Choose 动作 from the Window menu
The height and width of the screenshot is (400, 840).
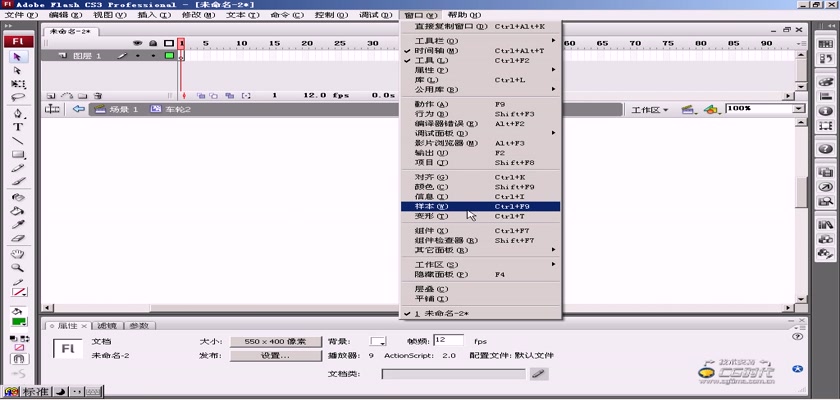tap(480, 104)
